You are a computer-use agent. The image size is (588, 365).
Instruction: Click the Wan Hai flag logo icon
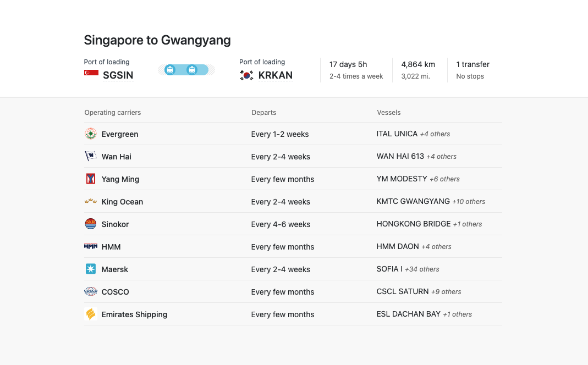(90, 156)
